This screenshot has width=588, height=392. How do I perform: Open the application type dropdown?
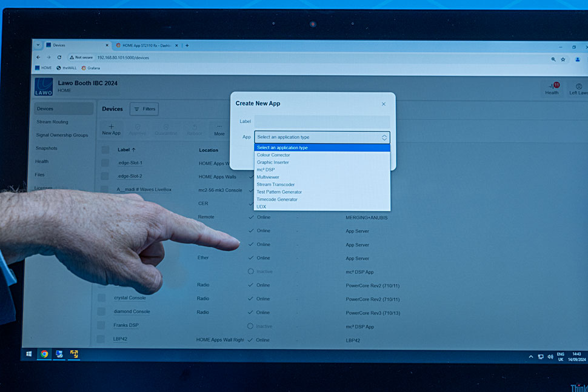322,137
